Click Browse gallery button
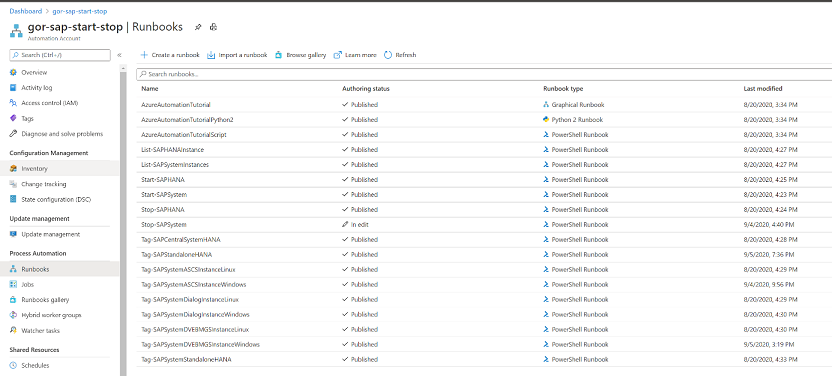The image size is (832, 376). (301, 55)
